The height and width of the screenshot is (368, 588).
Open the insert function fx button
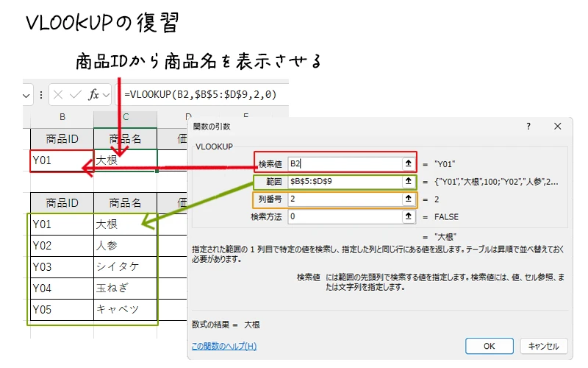(93, 95)
